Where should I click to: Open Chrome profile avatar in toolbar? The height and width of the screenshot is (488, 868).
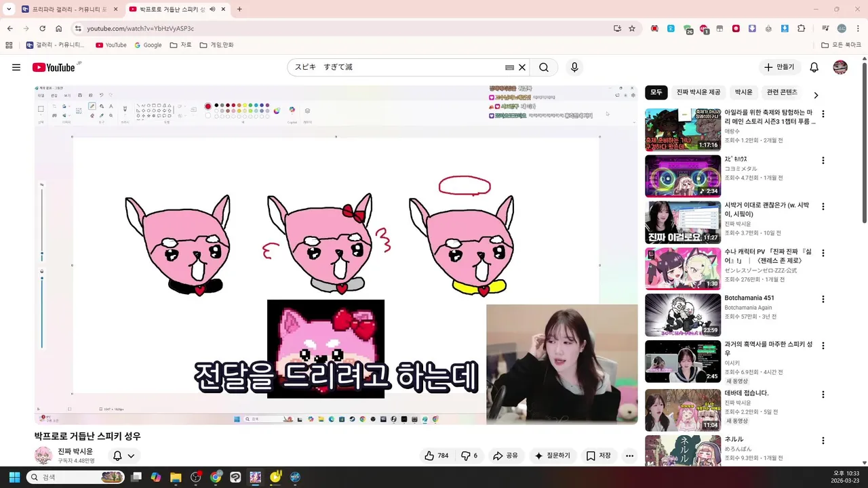tap(842, 28)
